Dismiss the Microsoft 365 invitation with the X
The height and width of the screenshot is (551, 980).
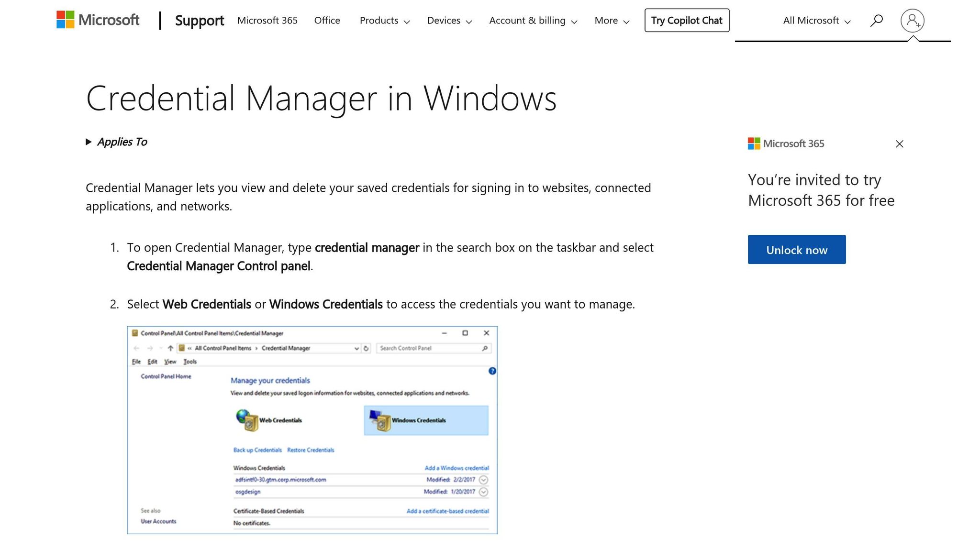pyautogui.click(x=900, y=144)
